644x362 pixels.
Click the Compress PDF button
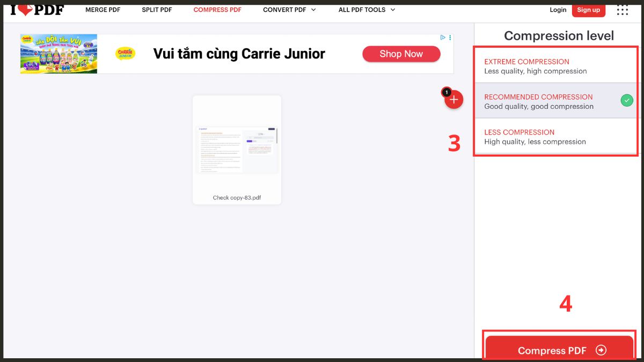click(560, 348)
